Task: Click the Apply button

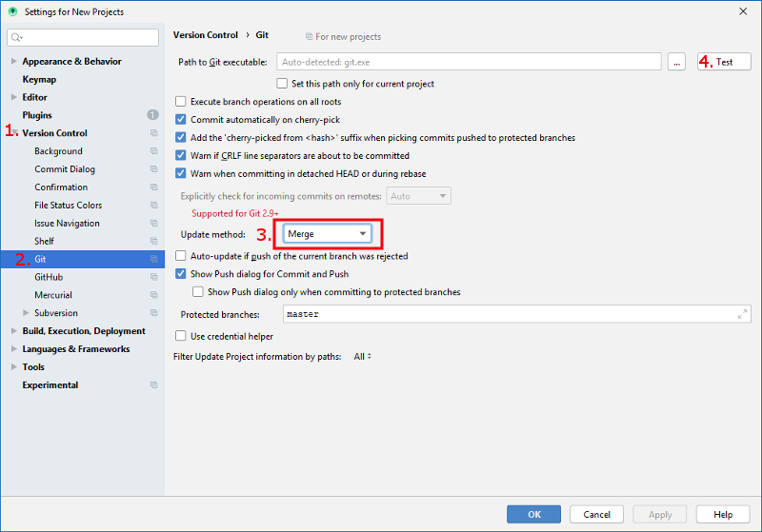Action: [x=659, y=514]
